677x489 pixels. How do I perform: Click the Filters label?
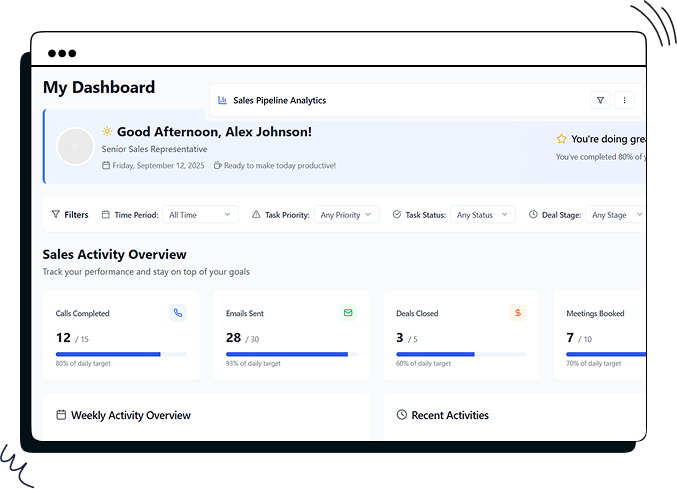click(76, 215)
